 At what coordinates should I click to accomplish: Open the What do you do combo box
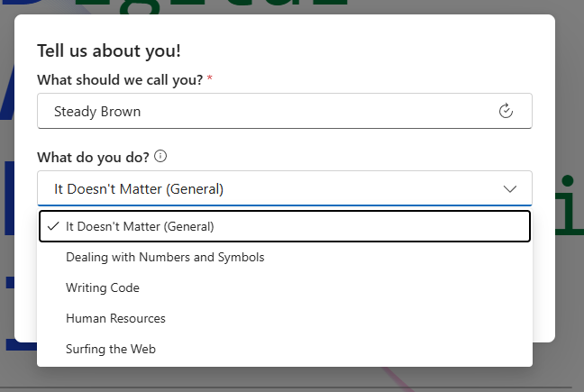tap(285, 188)
